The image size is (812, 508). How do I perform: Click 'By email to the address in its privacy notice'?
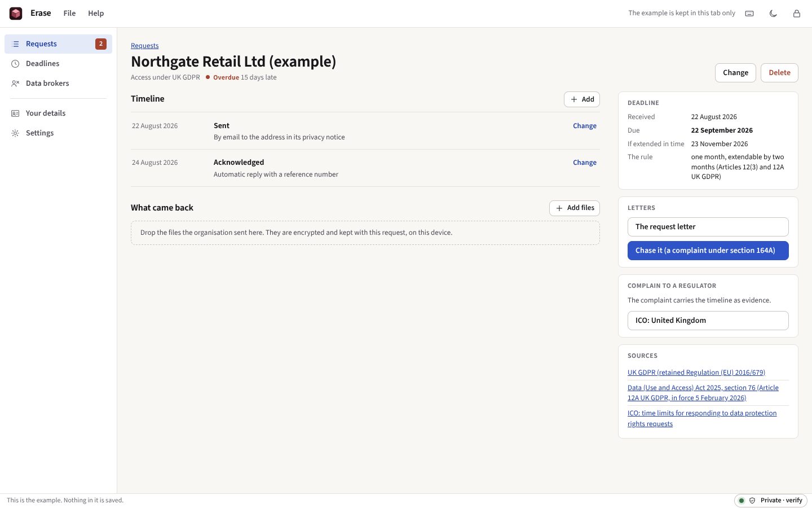click(279, 137)
